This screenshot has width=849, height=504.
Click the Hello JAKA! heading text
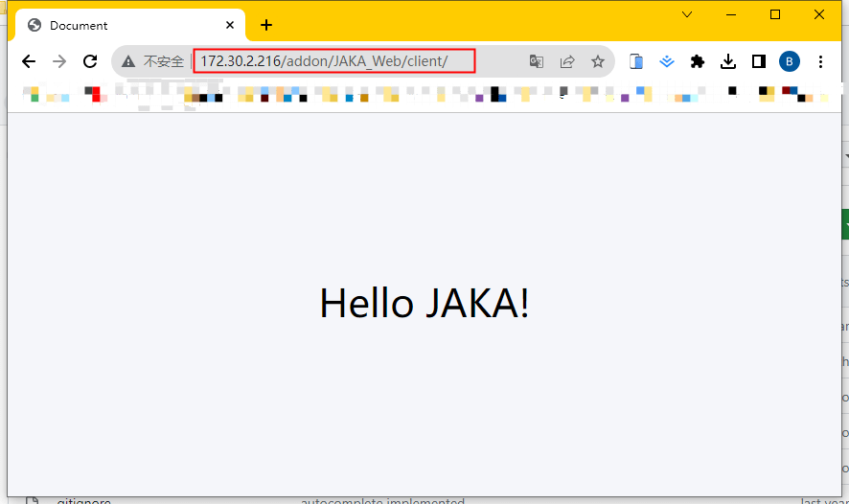424,304
